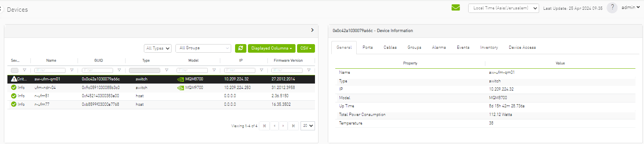
Task: Click the Model filter input field
Action: [192, 70]
